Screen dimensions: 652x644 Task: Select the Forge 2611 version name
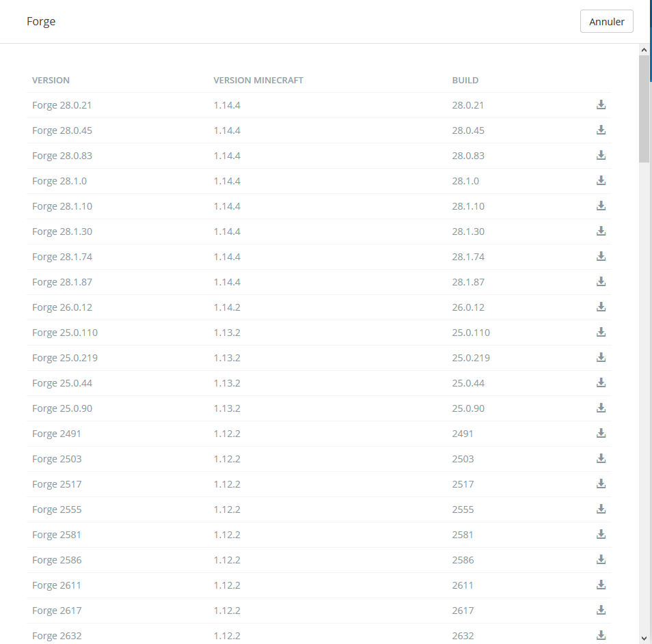pyautogui.click(x=57, y=585)
